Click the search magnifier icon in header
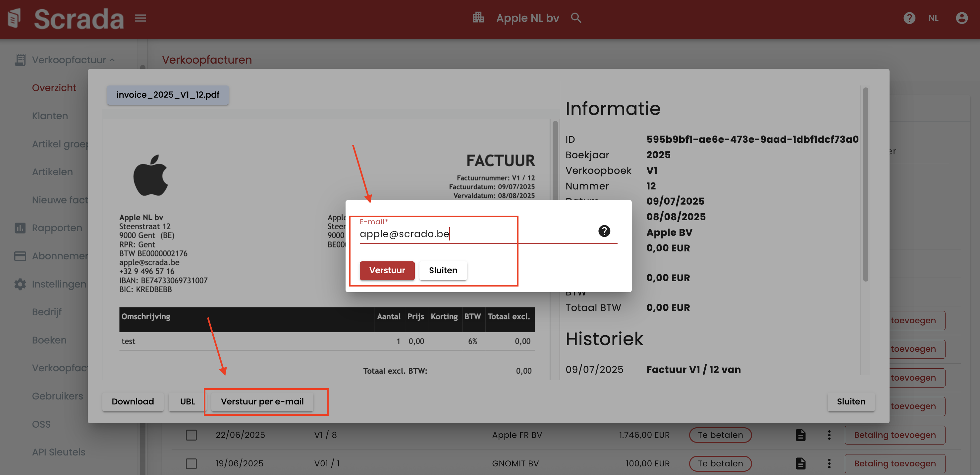 575,18
